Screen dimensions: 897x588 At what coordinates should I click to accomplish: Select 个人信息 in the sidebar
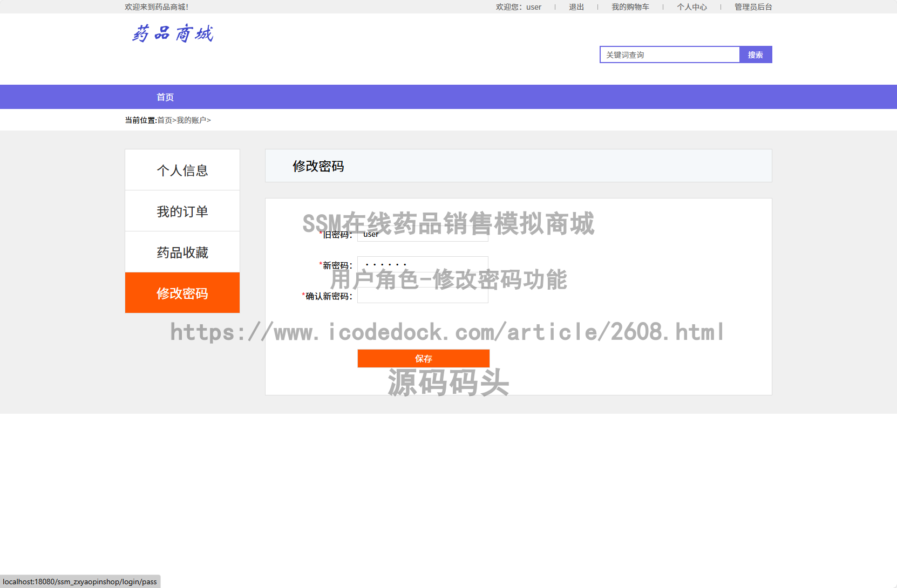tap(182, 170)
